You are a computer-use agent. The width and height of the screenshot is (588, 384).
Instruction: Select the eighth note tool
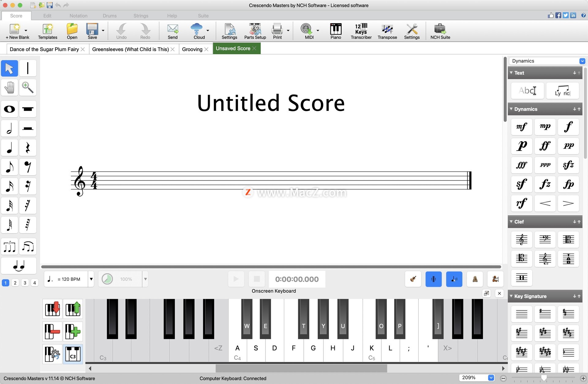point(9,167)
